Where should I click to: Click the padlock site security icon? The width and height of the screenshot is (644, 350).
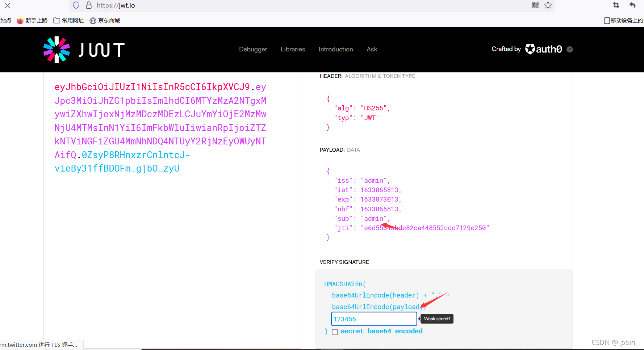pos(89,5)
